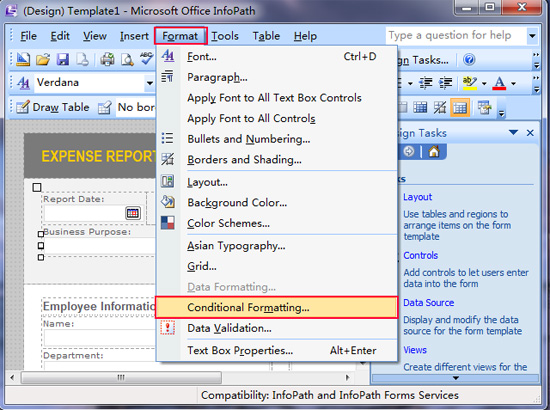Open the Insert menu
Image resolution: width=550 pixels, height=410 pixels.
coord(134,36)
